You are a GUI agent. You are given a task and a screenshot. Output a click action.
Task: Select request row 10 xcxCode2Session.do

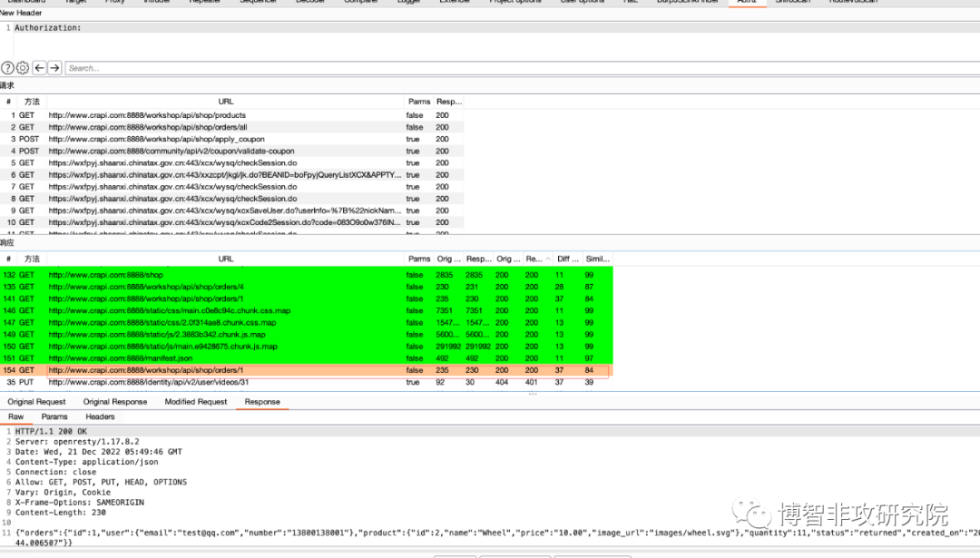coord(232,222)
